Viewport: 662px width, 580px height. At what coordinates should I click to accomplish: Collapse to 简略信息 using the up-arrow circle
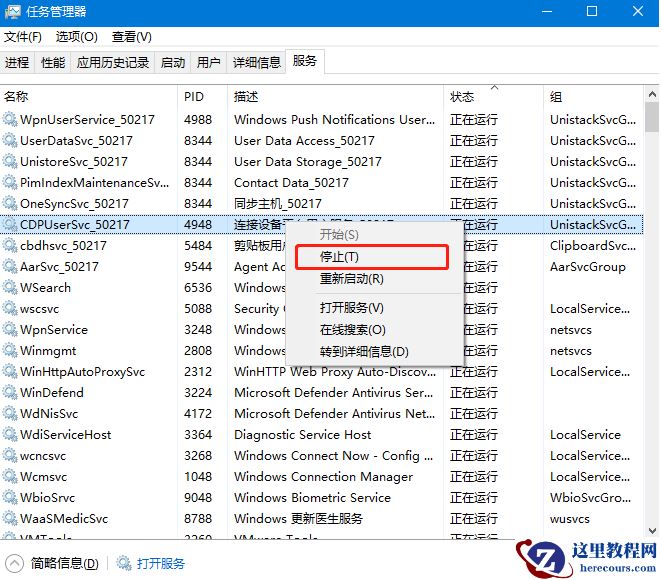14,563
